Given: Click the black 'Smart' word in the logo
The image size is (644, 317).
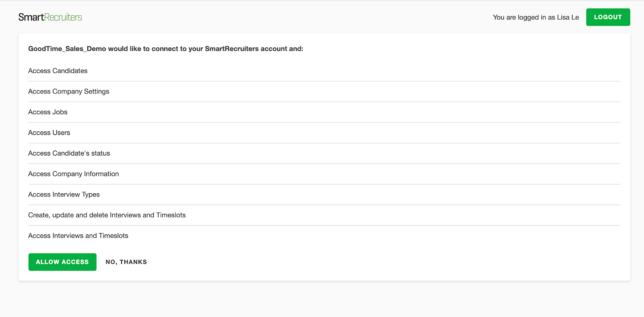Looking at the screenshot, I should point(31,17).
